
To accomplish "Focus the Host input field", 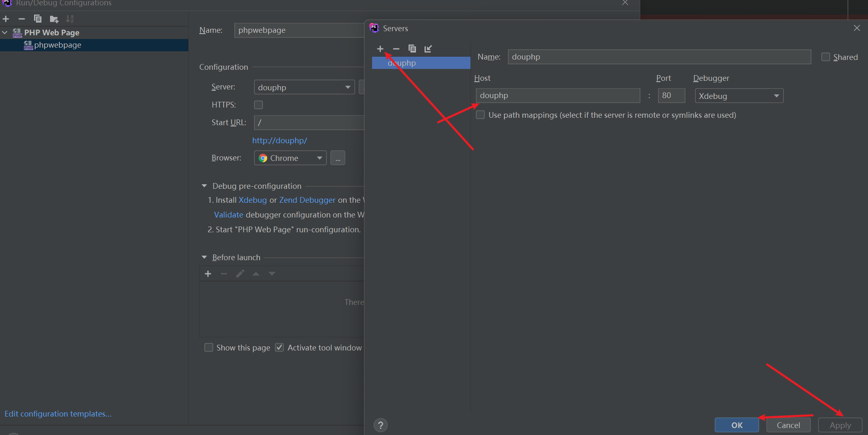I will pyautogui.click(x=558, y=96).
